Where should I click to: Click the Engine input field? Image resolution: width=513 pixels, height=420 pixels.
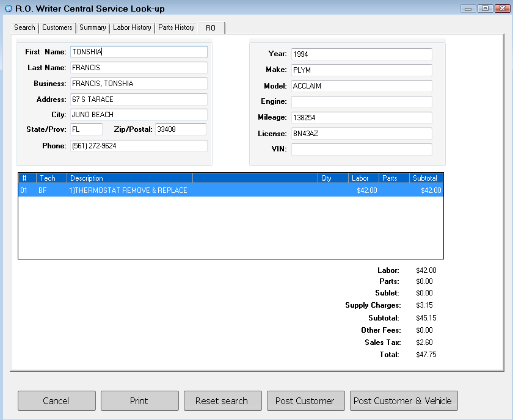pyautogui.click(x=361, y=101)
